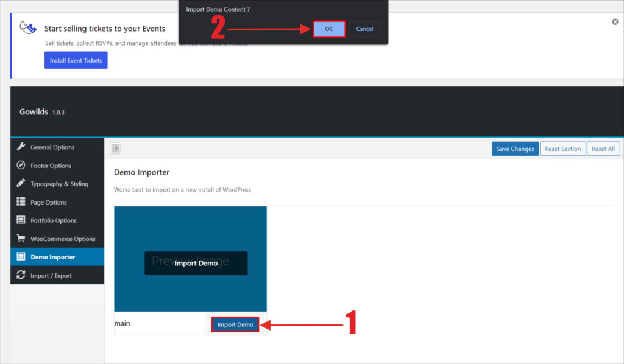Click the Import Demo button next to main
Viewport: 624px width, 364px height.
click(x=235, y=324)
